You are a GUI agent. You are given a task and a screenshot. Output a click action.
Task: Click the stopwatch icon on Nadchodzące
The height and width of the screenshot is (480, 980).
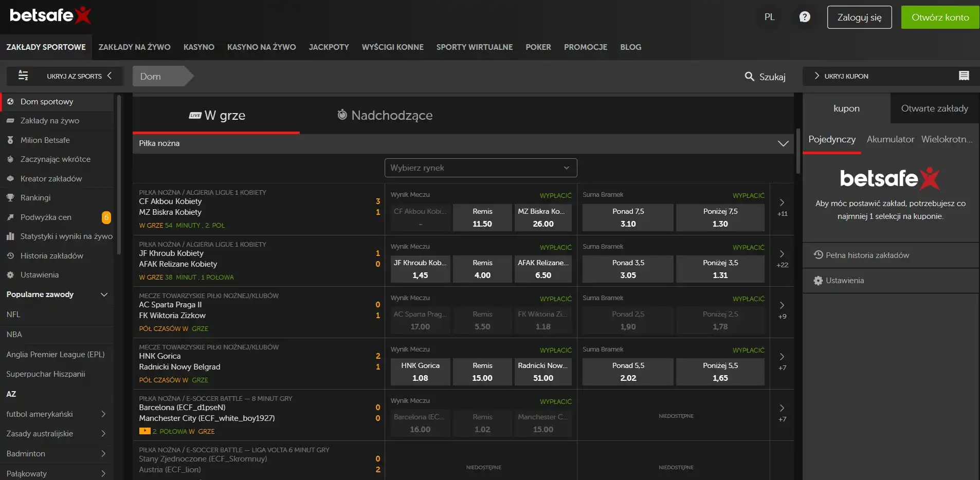click(342, 115)
